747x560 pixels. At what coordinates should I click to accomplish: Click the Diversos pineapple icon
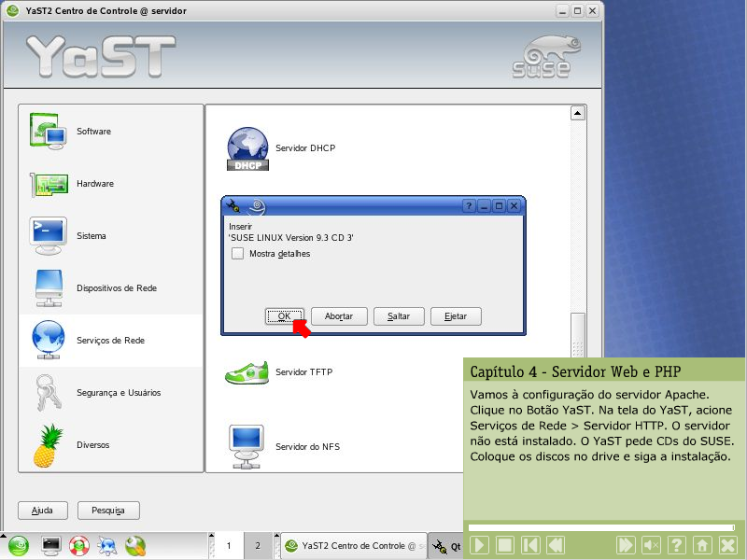pyautogui.click(x=48, y=445)
